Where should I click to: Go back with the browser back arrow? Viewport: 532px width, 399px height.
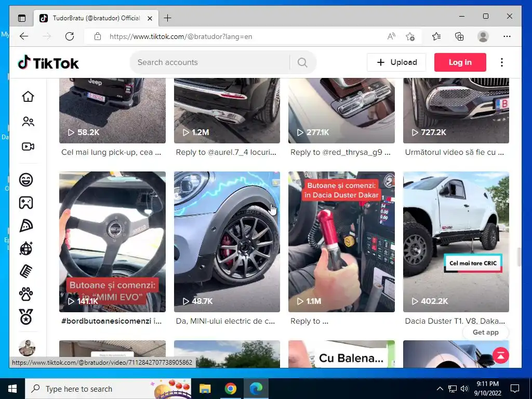tap(24, 36)
